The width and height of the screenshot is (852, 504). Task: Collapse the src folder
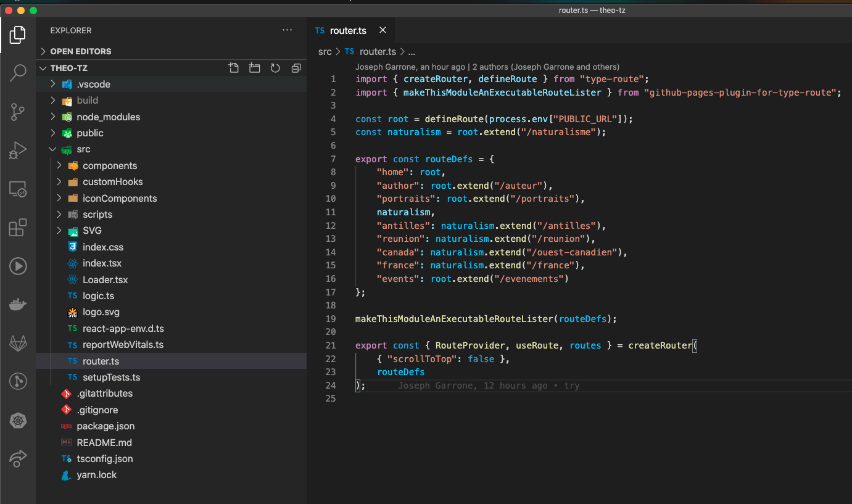(171, 149)
